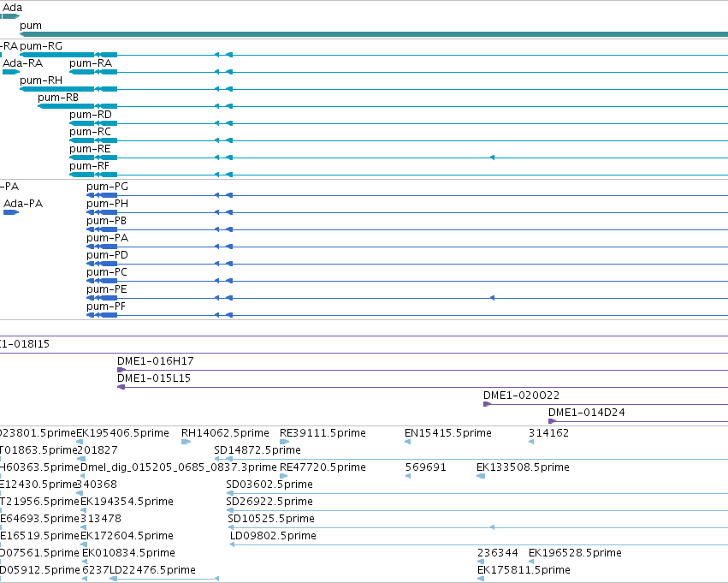Select the 201827 feature label

pos(98,450)
